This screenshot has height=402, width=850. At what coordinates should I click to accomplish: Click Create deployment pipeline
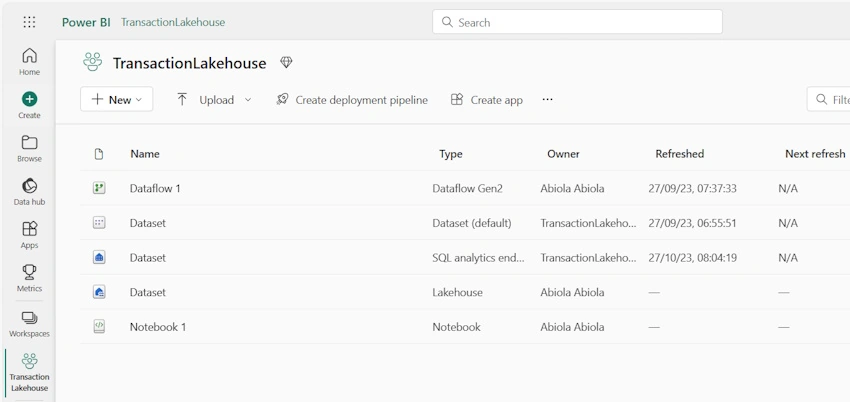click(x=352, y=100)
